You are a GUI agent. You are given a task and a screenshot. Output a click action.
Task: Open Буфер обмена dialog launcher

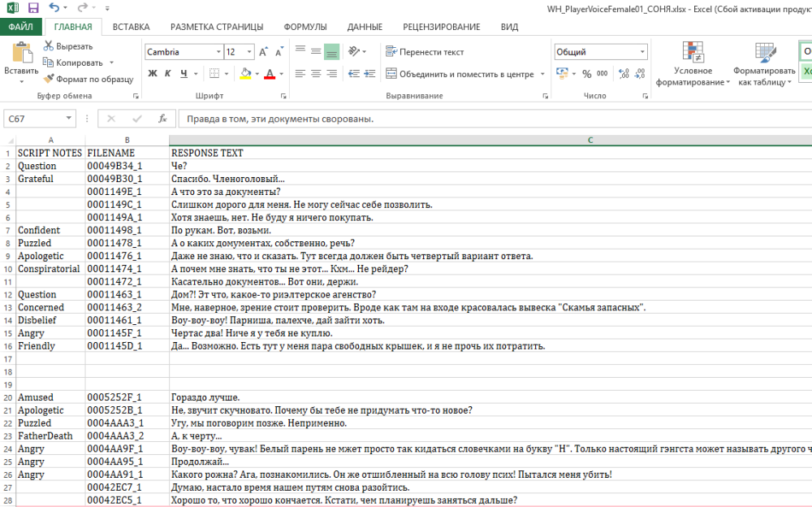(x=136, y=96)
